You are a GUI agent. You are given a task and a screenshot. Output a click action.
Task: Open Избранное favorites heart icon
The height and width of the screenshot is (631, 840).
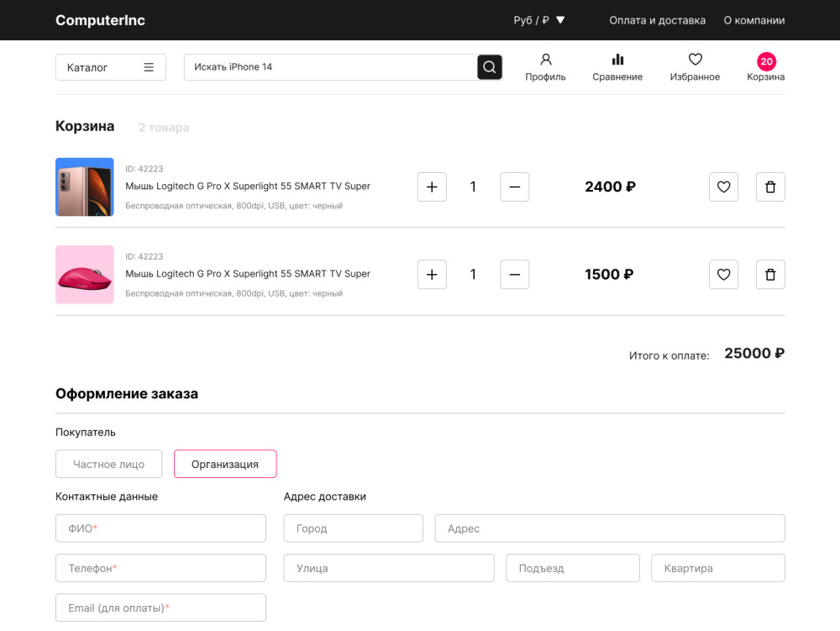pyautogui.click(x=695, y=67)
